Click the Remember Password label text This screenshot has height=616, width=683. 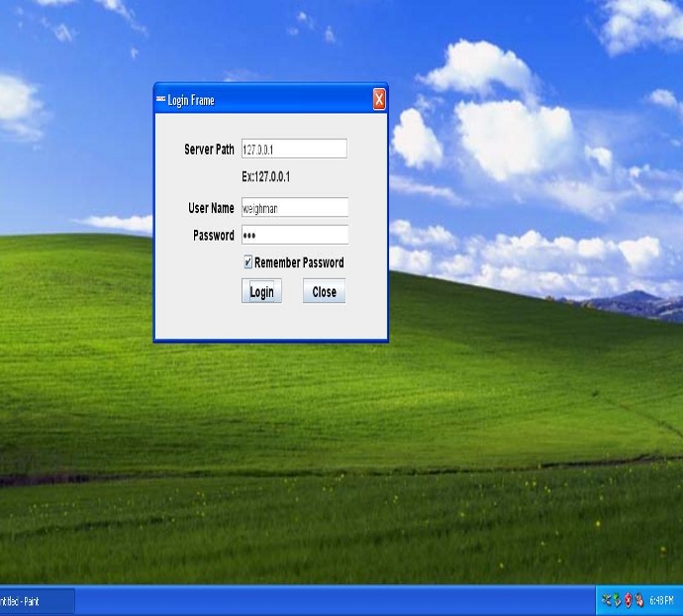point(299,263)
